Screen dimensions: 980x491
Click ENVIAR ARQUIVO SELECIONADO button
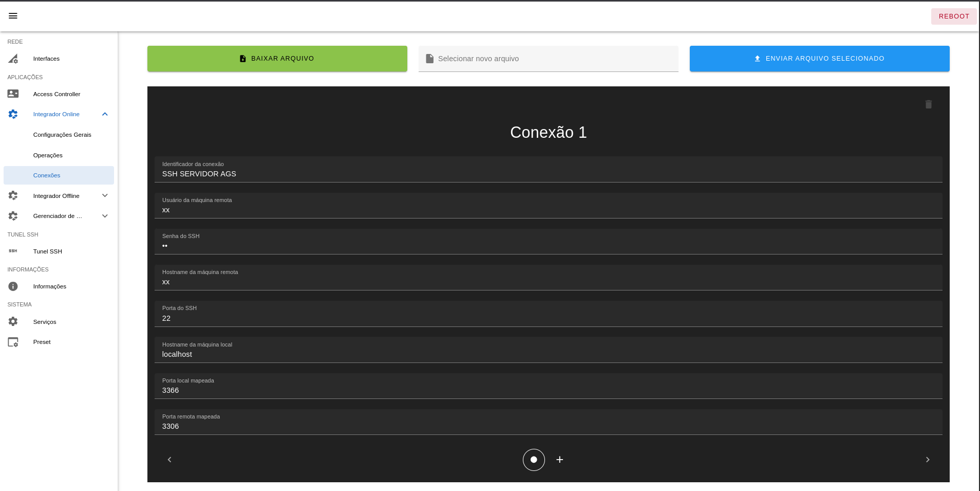pos(819,59)
